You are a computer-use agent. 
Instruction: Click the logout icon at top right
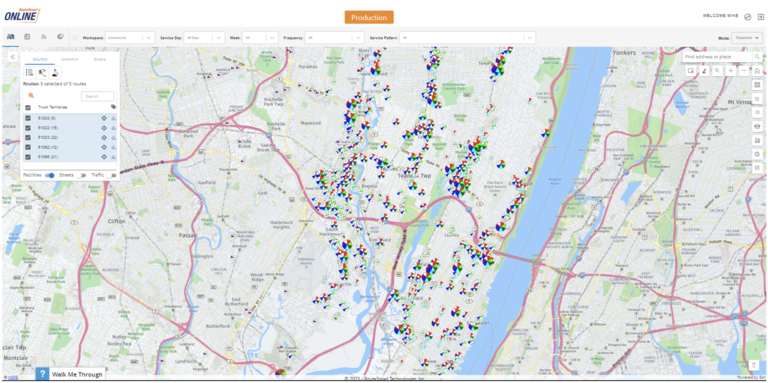pos(761,16)
